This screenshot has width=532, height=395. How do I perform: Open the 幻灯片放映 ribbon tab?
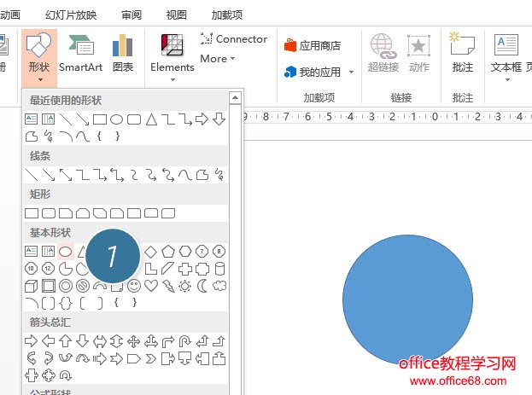[71, 15]
